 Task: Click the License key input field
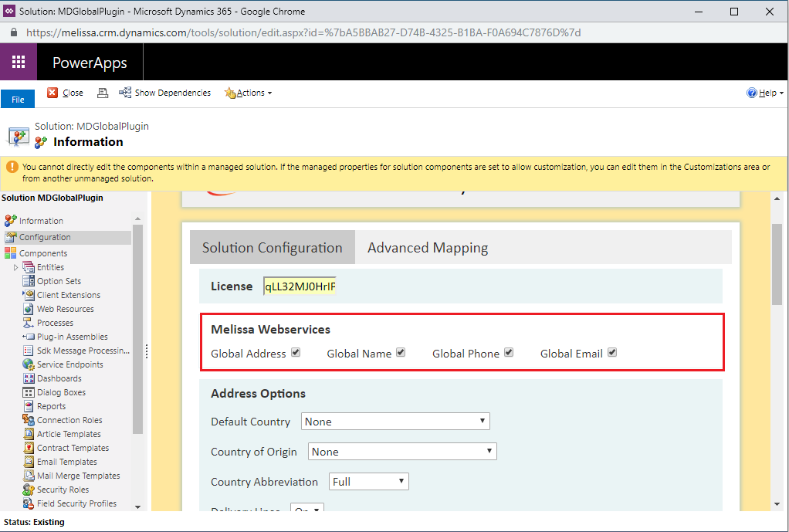(x=300, y=286)
